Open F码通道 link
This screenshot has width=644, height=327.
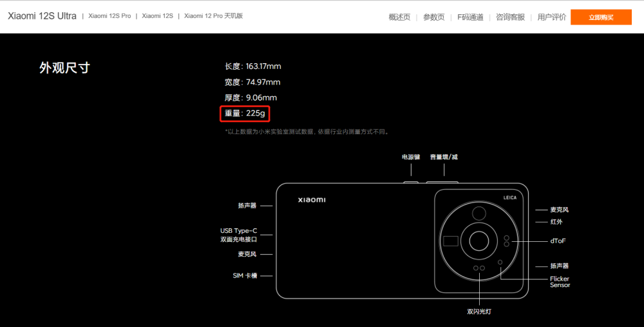pos(470,17)
